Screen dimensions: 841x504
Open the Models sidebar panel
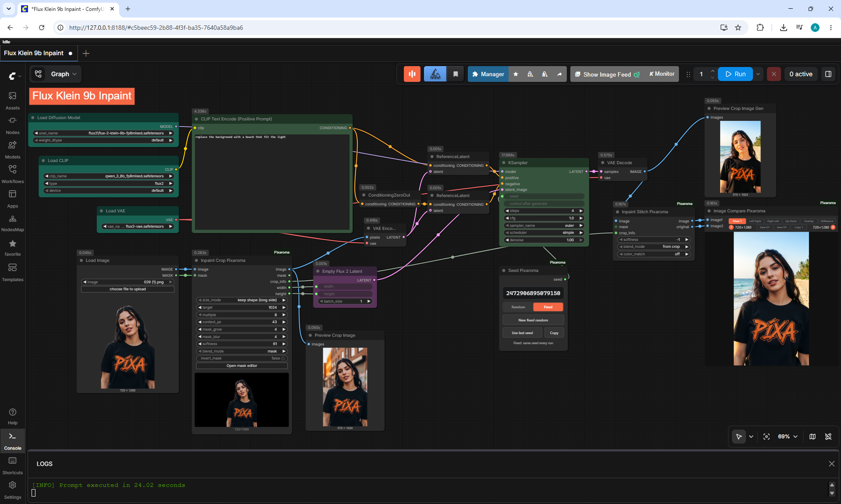click(13, 149)
